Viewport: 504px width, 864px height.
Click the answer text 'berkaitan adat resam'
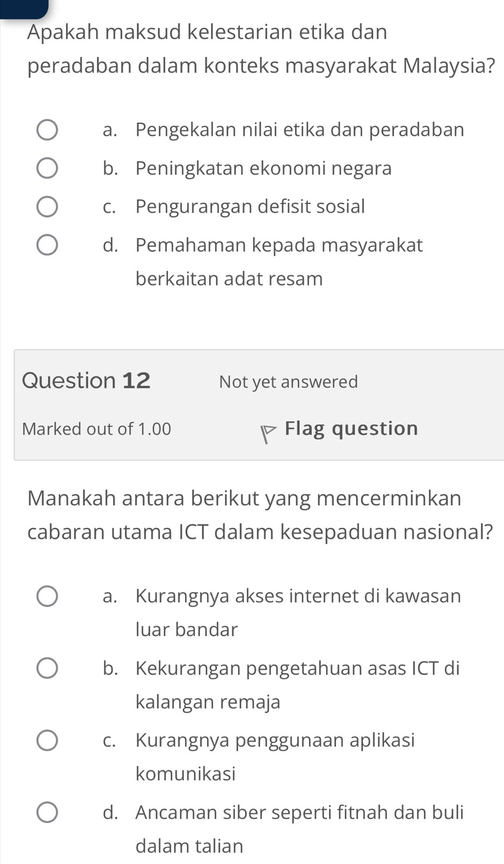229,279
